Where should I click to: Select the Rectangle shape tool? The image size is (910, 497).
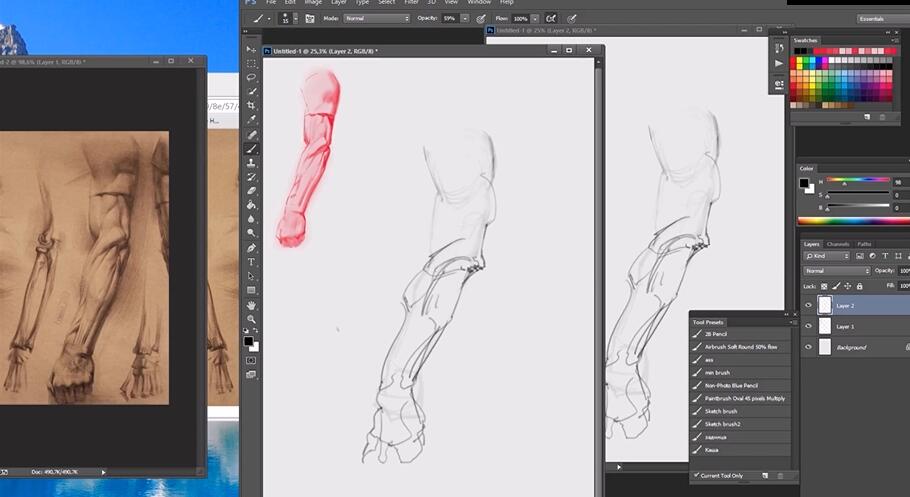pos(251,290)
